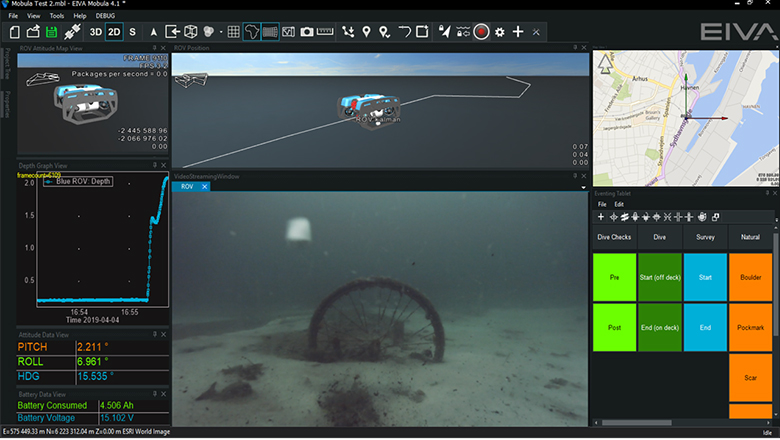Click the Eventing Tablet printer-like icon
The height and width of the screenshot is (440, 780).
click(702, 217)
